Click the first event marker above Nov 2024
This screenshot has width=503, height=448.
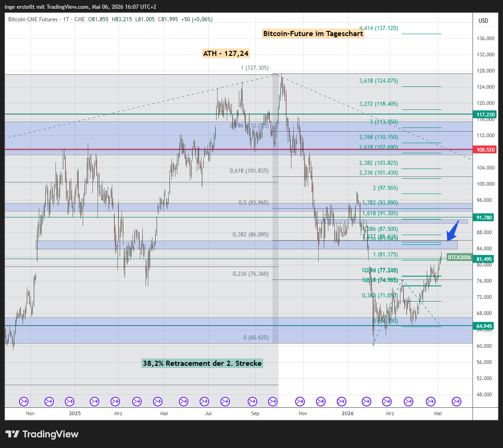coord(24,401)
